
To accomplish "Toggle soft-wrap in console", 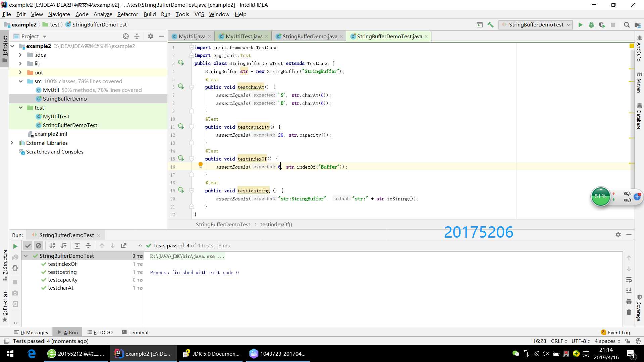I will (x=629, y=280).
